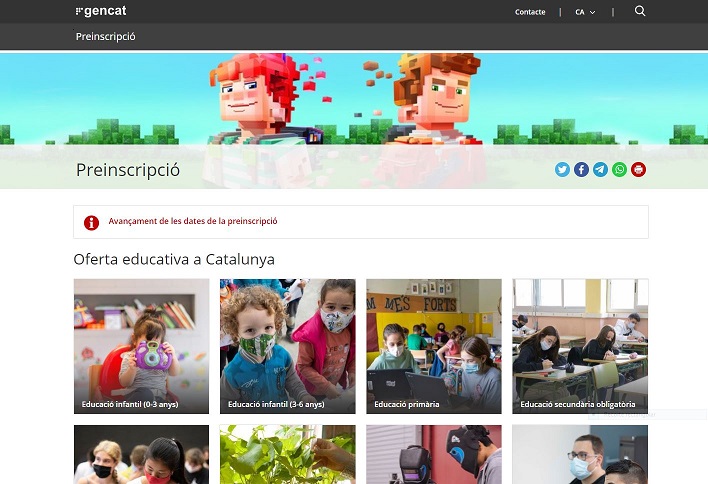Share the page via WhatsApp
Image resolution: width=708 pixels, height=484 pixels.
click(619, 170)
